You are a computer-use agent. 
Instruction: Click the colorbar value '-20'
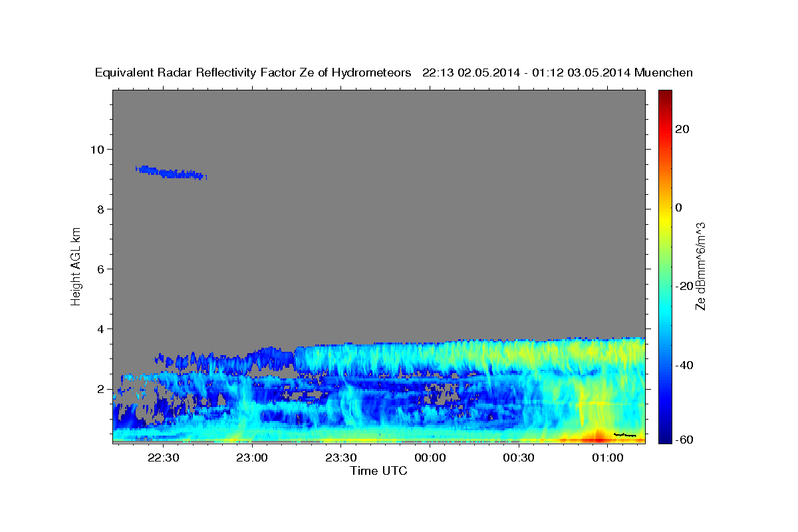pyautogui.click(x=684, y=286)
